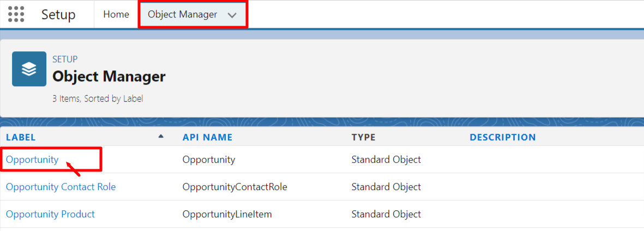Sort by the LABEL column header
The image size is (644, 231).
[x=21, y=137]
